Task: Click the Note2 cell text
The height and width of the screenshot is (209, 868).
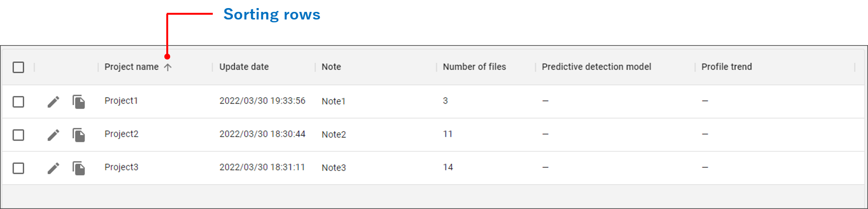Action: (334, 134)
